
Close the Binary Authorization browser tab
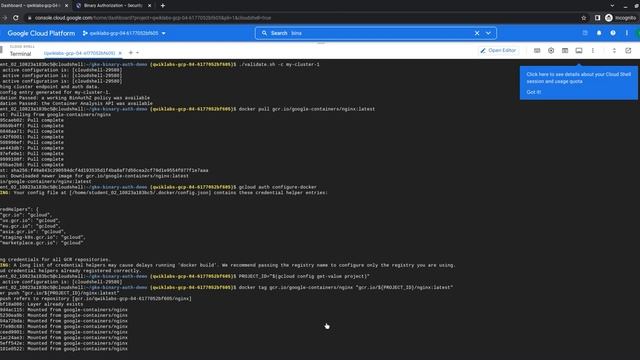tap(149, 6)
